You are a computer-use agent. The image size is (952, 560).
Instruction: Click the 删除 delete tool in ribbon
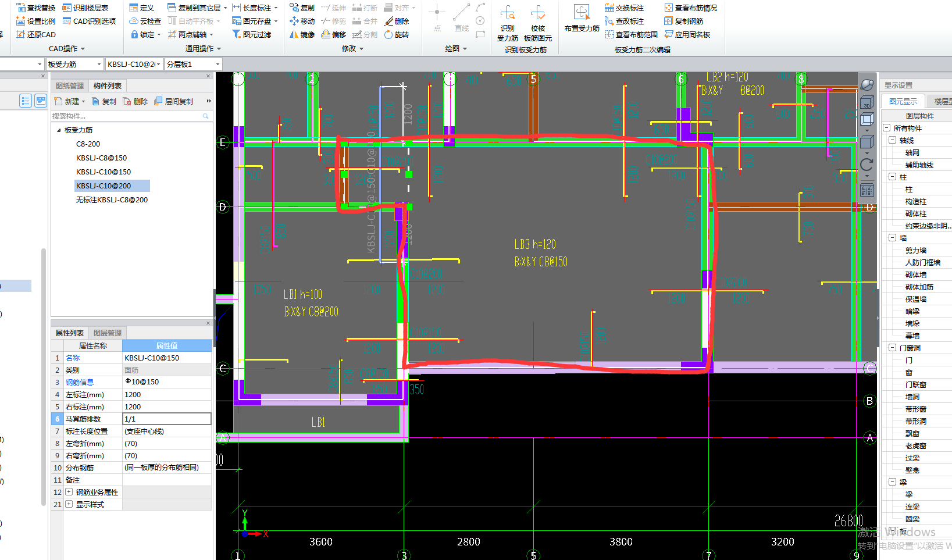point(397,21)
